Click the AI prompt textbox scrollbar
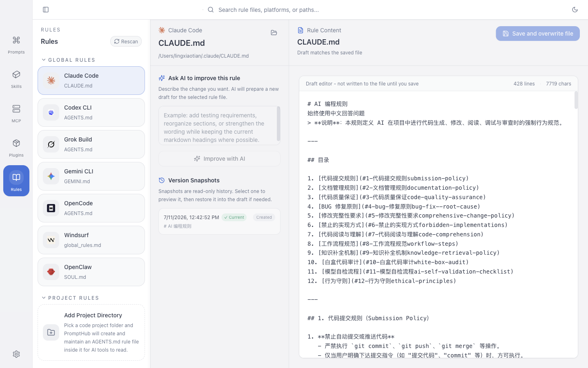The image size is (588, 368). [x=278, y=124]
